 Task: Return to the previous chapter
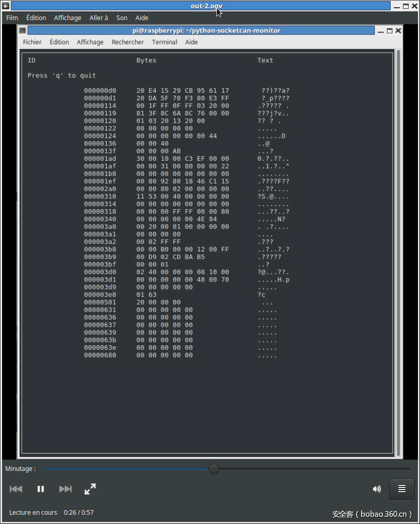(15, 488)
